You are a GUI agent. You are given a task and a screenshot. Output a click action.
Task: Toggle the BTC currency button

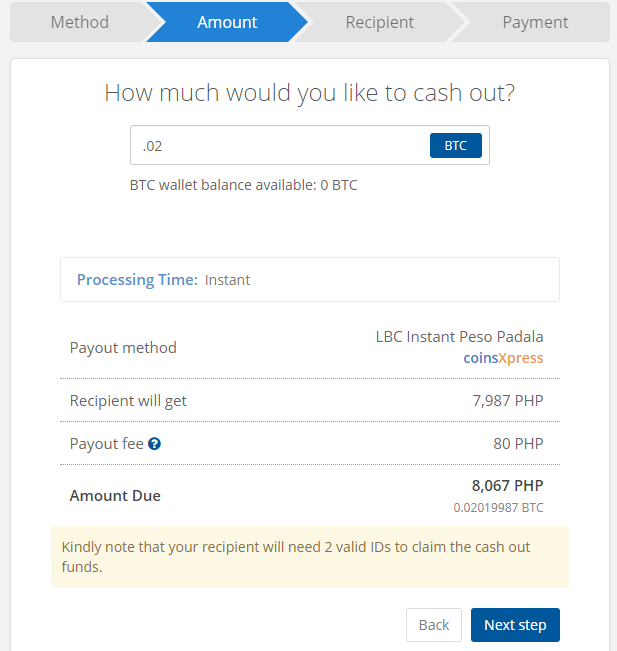pos(455,145)
